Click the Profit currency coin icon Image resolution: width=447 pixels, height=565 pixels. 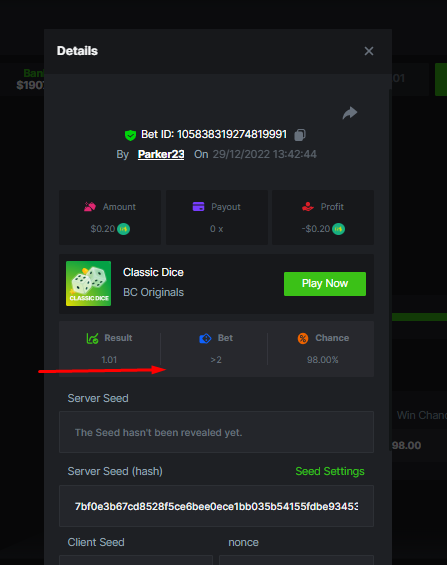338,229
